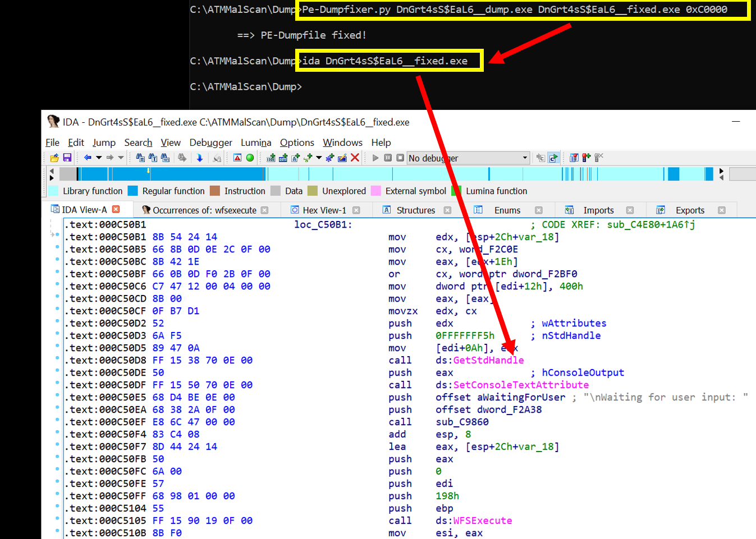
Task: Expand the back-navigation history dropdown arrow
Action: pyautogui.click(x=99, y=158)
